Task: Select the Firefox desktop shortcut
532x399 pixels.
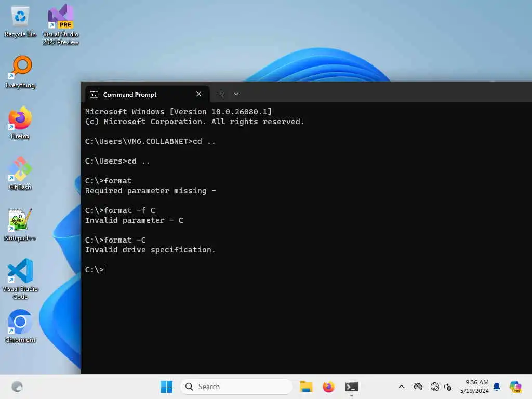Action: click(20, 123)
